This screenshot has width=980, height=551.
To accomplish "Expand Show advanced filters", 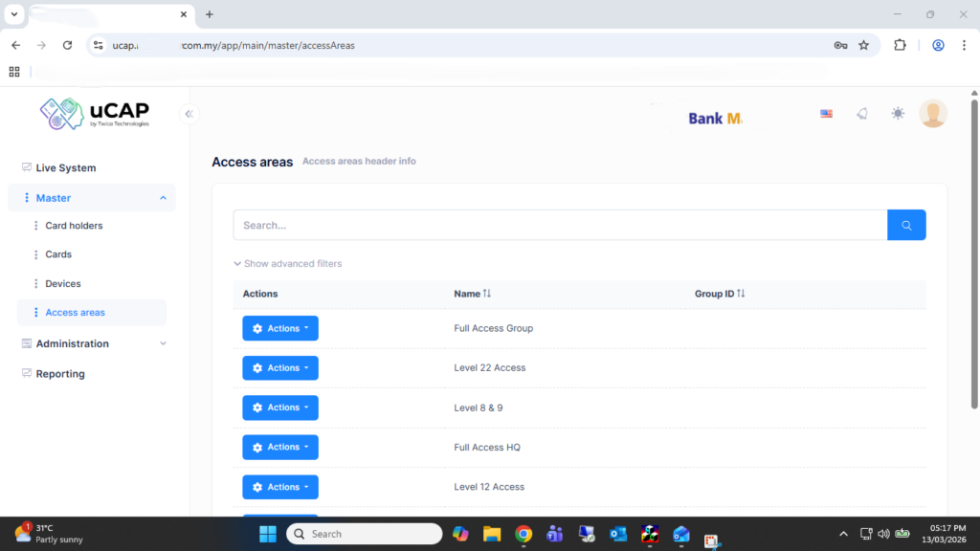I will pos(287,264).
